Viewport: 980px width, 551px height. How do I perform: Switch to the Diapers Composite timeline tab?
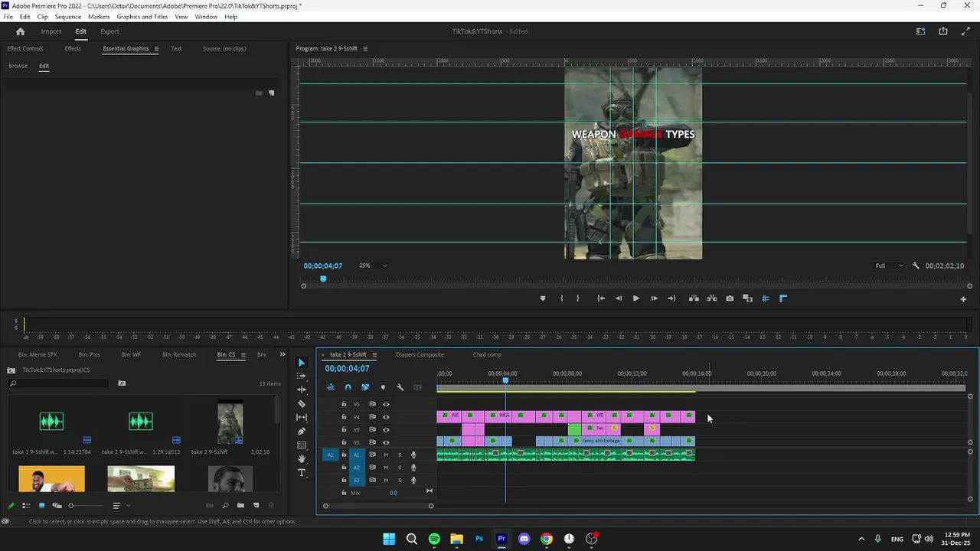[420, 354]
